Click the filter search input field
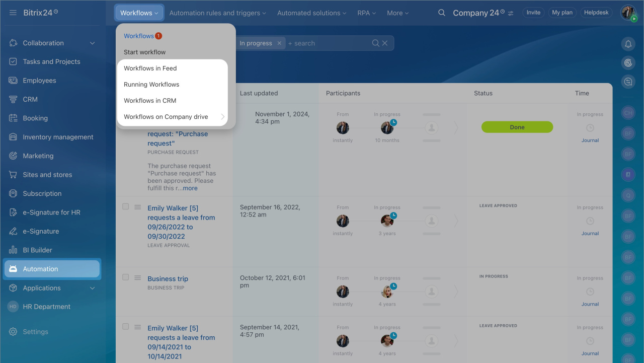This screenshot has width=644, height=363. coord(330,43)
